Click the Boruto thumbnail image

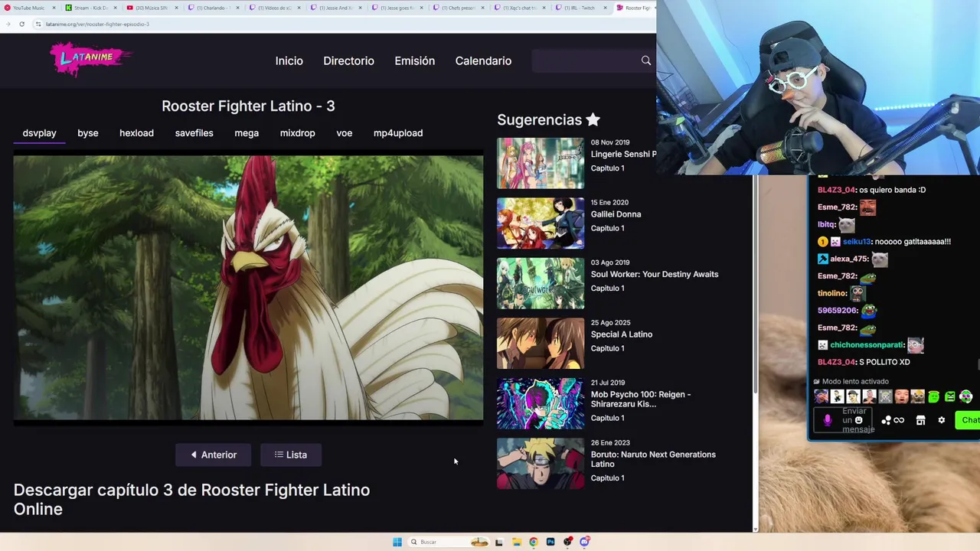pos(541,463)
